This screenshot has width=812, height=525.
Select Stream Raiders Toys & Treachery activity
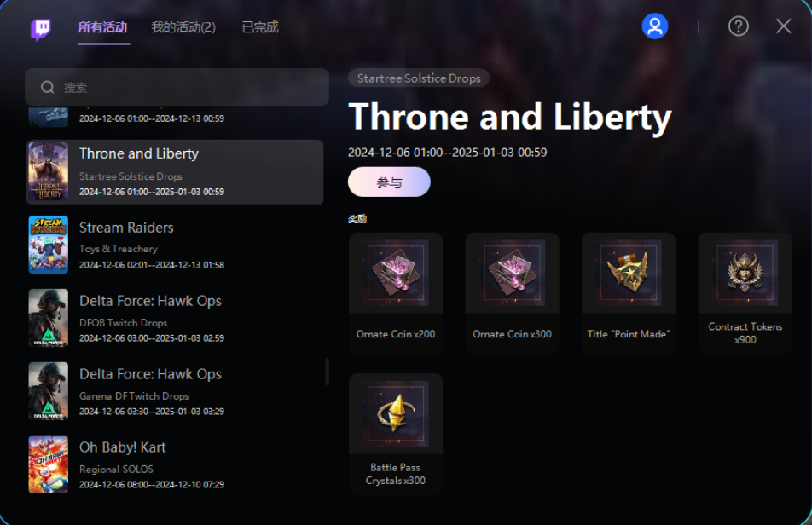point(175,245)
